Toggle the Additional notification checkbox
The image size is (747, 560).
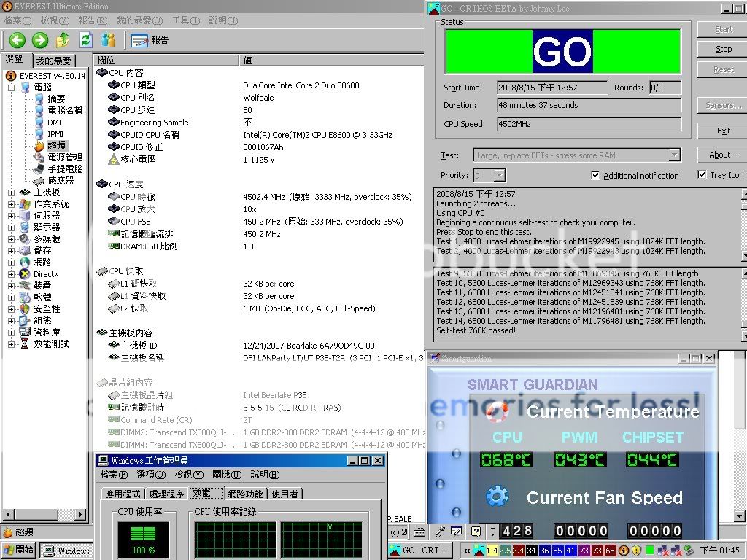point(595,175)
